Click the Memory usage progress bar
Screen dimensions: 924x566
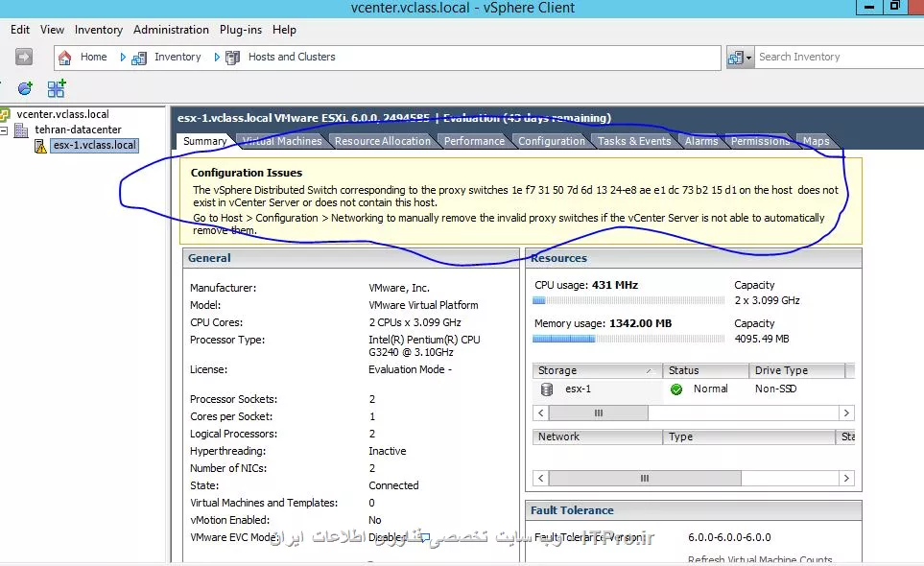pos(628,339)
